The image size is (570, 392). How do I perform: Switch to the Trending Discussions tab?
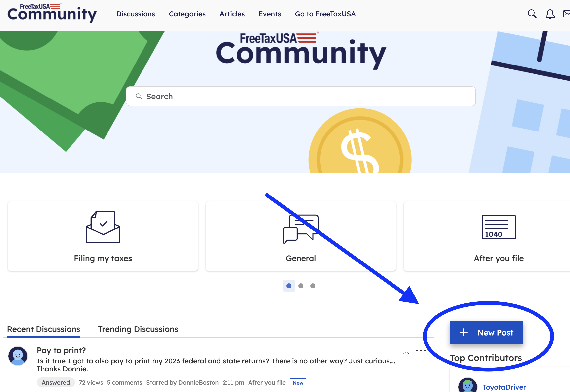[x=138, y=329]
